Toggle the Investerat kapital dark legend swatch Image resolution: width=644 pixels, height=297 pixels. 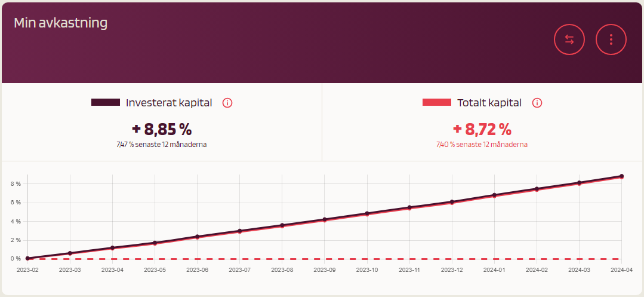pos(106,103)
